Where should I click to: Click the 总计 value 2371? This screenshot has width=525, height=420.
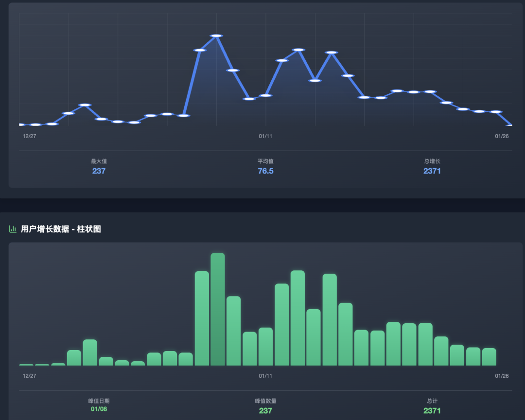tap(432, 411)
